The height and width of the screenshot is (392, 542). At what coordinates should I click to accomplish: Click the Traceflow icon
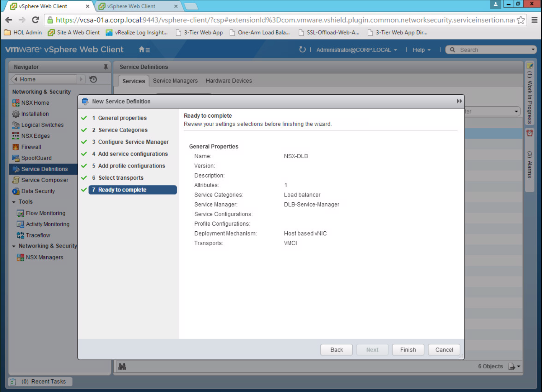pyautogui.click(x=20, y=235)
